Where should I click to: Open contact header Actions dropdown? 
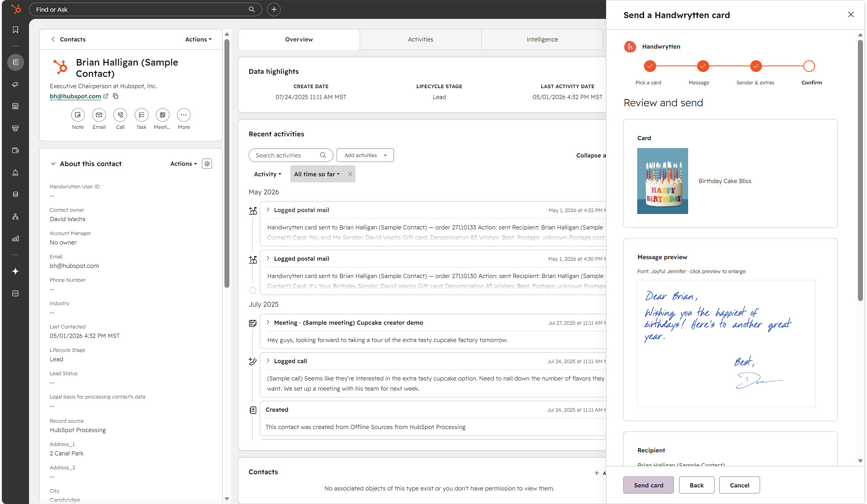click(198, 39)
